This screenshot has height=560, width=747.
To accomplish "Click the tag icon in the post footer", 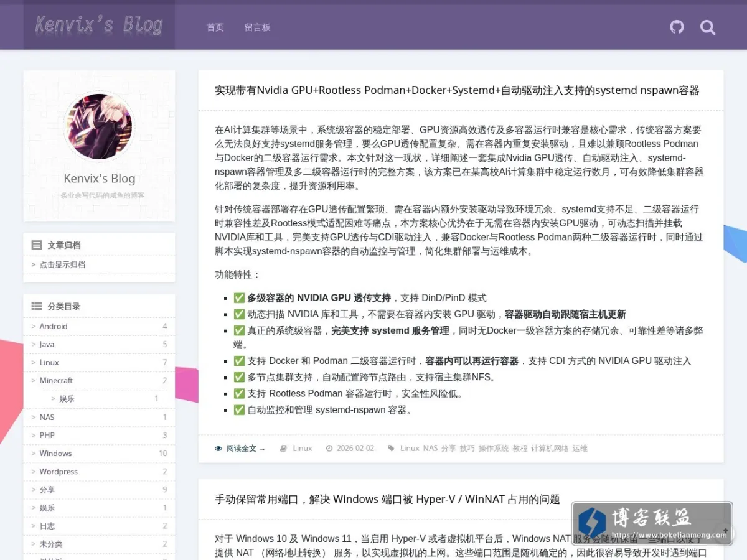I will (x=391, y=448).
